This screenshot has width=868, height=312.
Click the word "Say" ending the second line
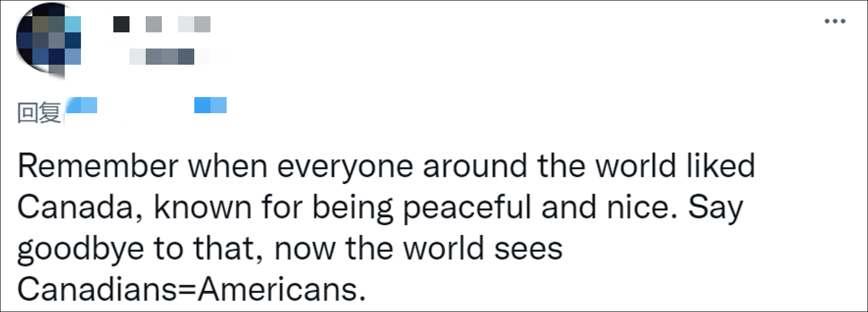(x=715, y=207)
